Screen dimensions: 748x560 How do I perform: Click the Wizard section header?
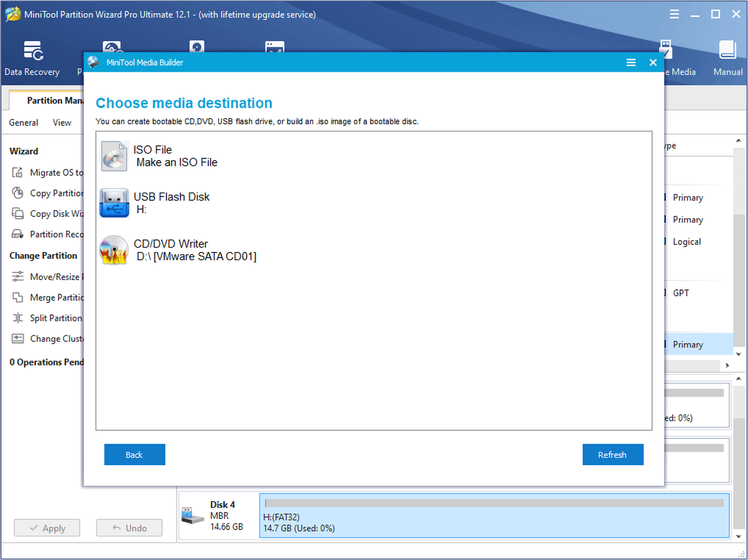pyautogui.click(x=24, y=151)
